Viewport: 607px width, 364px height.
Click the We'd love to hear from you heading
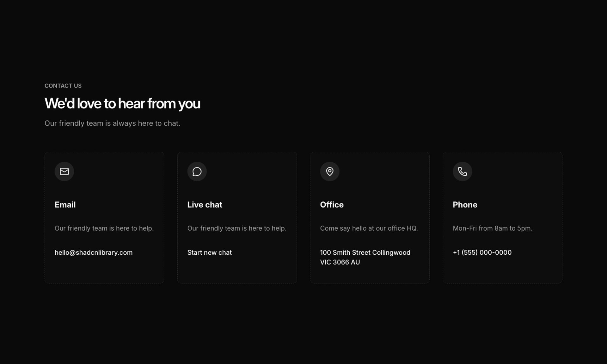pos(122,104)
